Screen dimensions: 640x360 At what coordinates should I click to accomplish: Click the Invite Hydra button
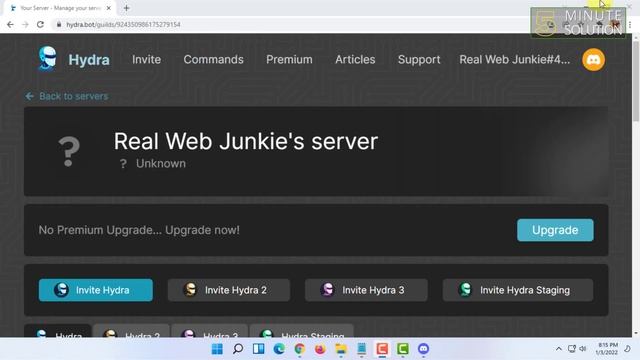point(96,290)
